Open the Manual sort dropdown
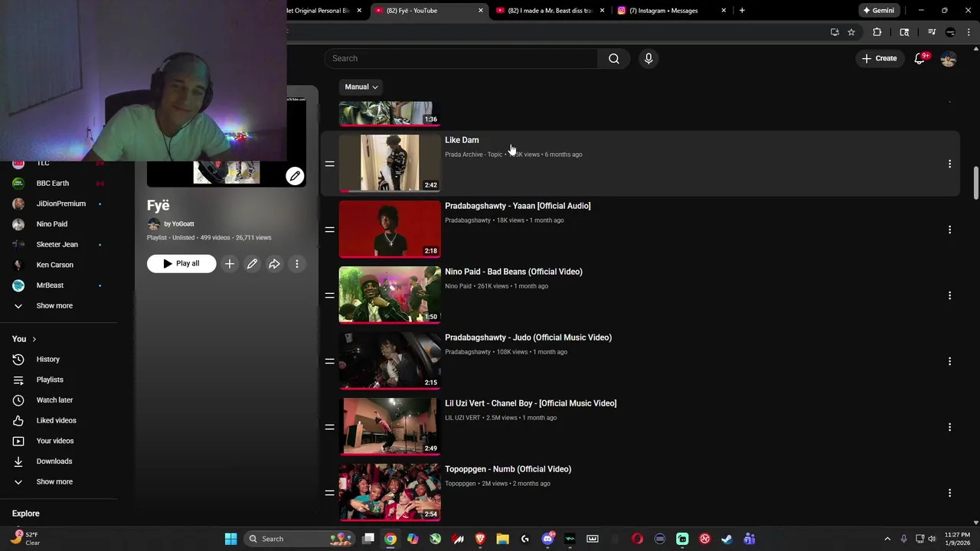Image resolution: width=980 pixels, height=551 pixels. click(361, 87)
